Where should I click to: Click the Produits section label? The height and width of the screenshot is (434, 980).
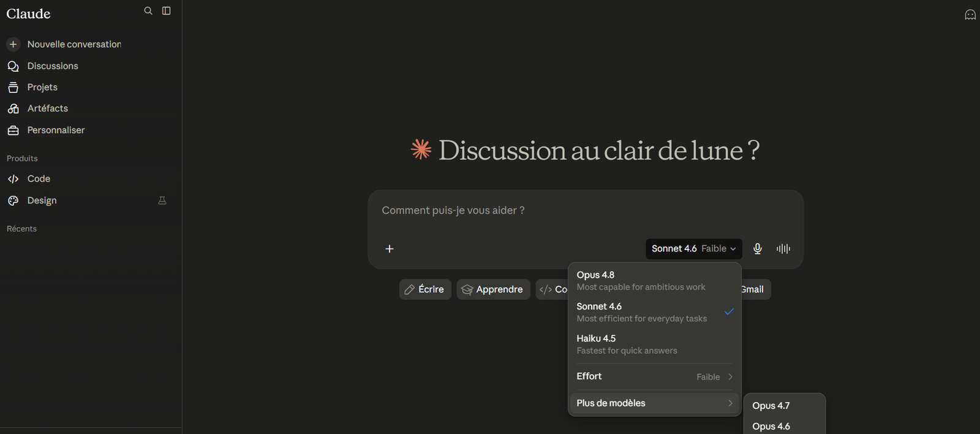coord(22,158)
